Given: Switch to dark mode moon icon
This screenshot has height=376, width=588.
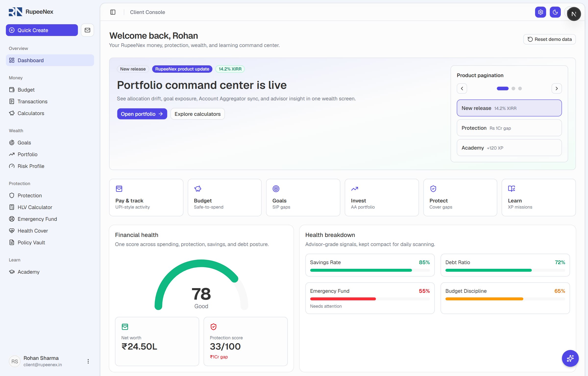Looking at the screenshot, I should coord(555,12).
